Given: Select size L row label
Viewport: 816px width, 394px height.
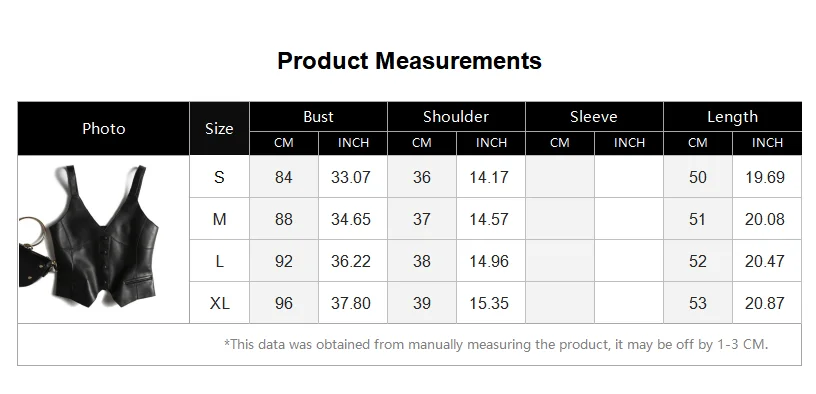Looking at the screenshot, I should tap(219, 261).
